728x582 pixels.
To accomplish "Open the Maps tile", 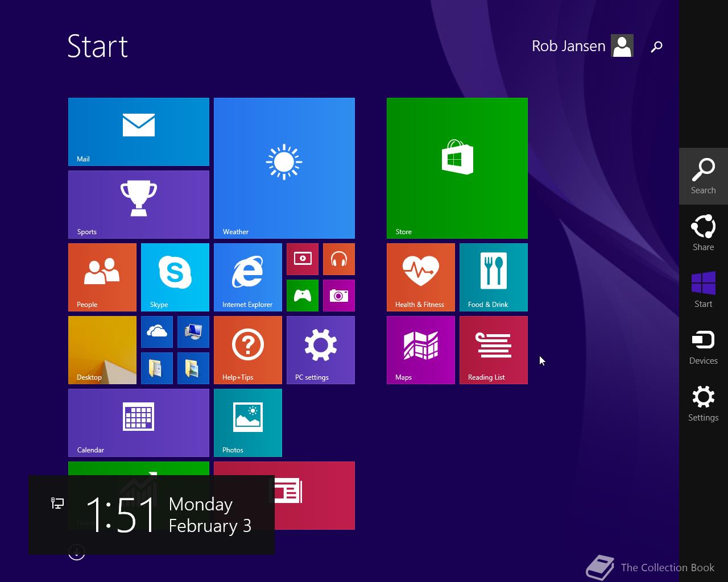I will 421,350.
